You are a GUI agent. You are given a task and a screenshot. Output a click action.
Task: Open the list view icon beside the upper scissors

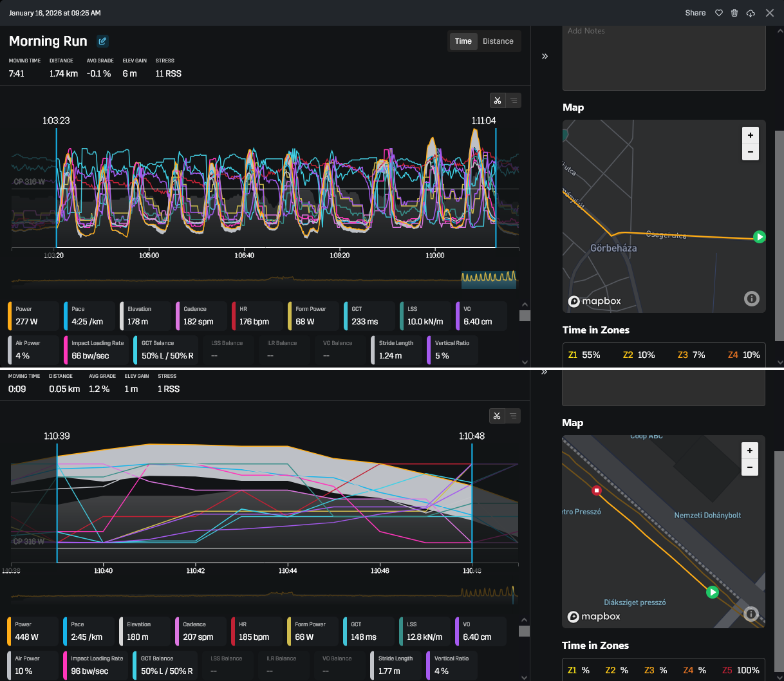[514, 100]
